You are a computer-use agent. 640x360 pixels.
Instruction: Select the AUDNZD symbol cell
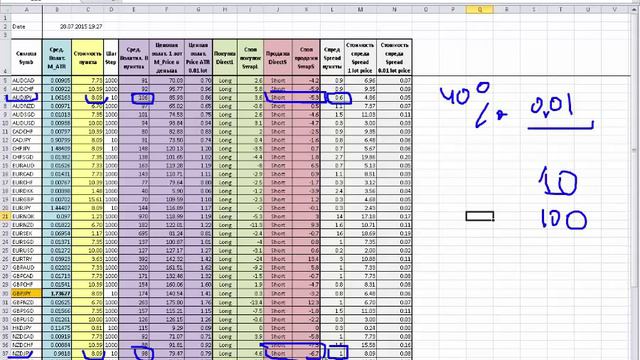[x=27, y=106]
